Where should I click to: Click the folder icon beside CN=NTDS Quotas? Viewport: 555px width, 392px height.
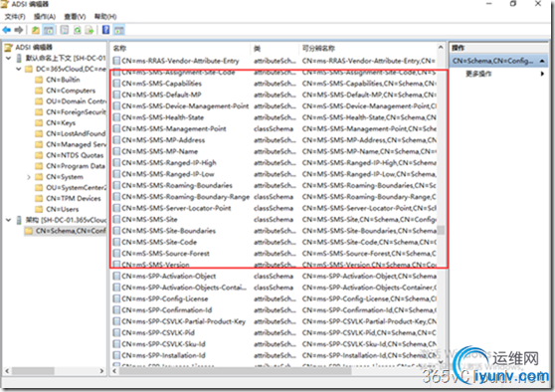coord(39,155)
